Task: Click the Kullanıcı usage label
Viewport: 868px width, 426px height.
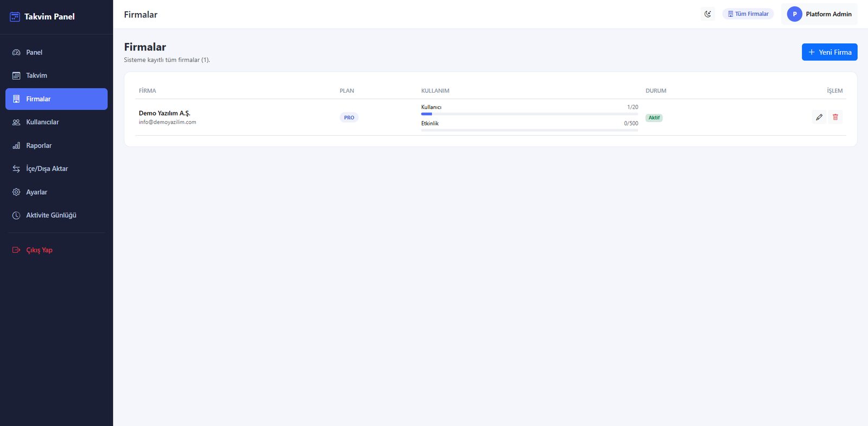Action: 431,107
